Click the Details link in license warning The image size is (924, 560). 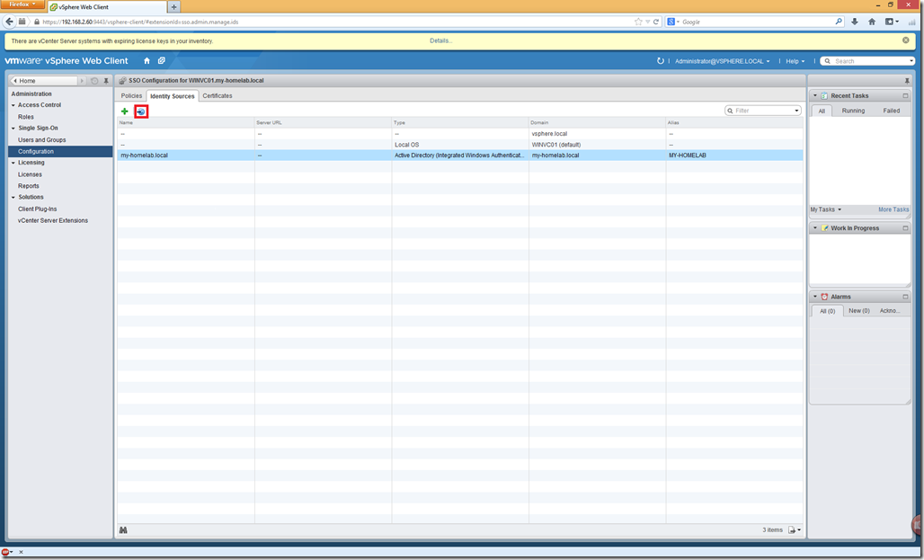[x=440, y=40]
